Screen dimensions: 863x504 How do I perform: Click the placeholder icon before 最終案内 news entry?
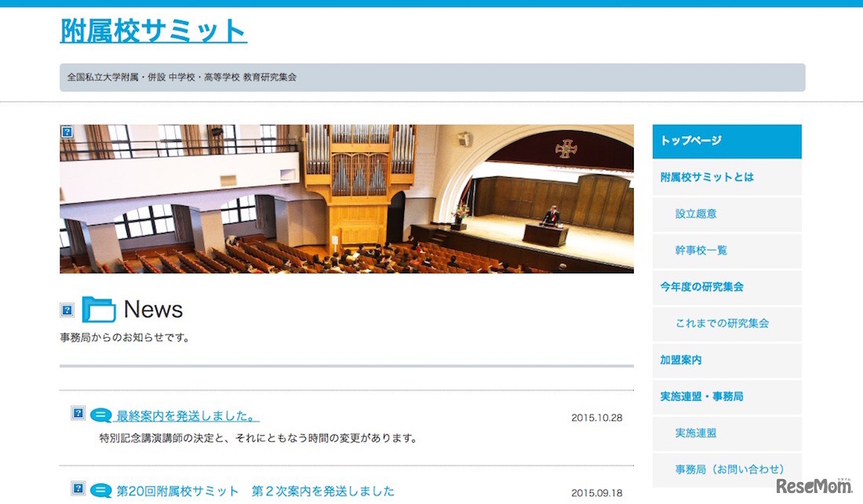78,413
